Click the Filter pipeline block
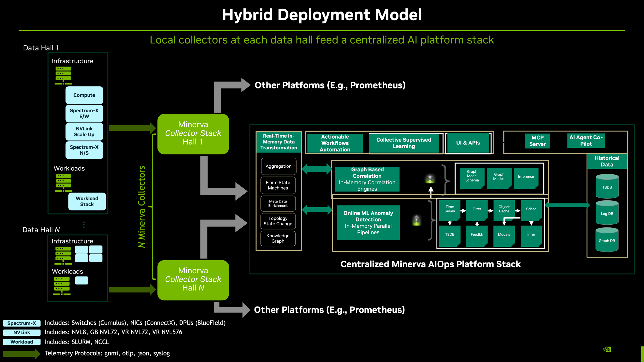The width and height of the screenshot is (644, 362). coord(477,210)
